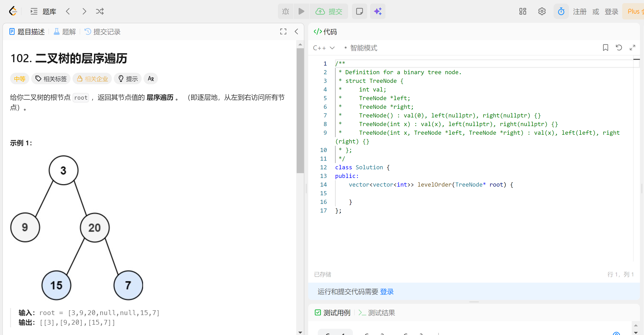Viewport: 644px width, 335px height.
Task: Pick a random problem shuffle icon
Action: pos(100,11)
